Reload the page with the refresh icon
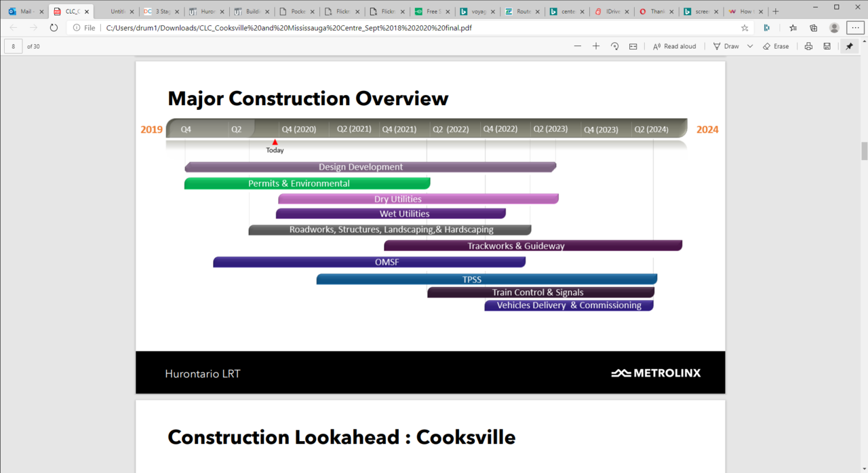868x473 pixels. tap(54, 28)
